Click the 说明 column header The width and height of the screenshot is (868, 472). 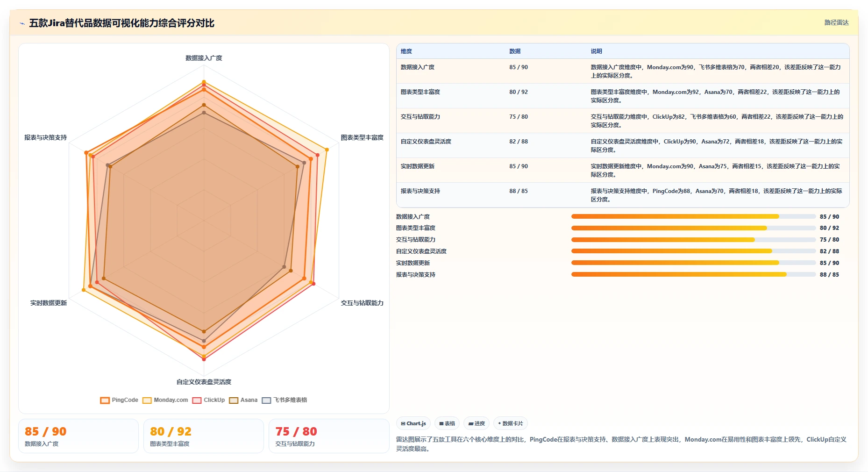pyautogui.click(x=596, y=51)
